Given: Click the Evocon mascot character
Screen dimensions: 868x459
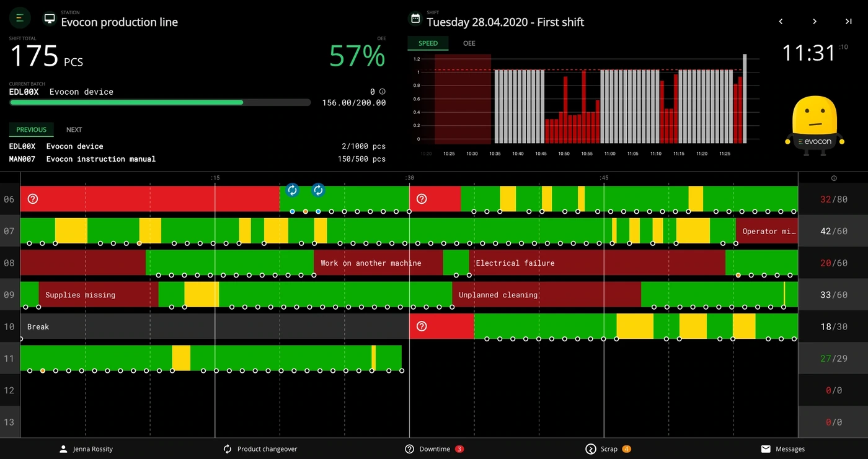Looking at the screenshot, I should click(815, 127).
